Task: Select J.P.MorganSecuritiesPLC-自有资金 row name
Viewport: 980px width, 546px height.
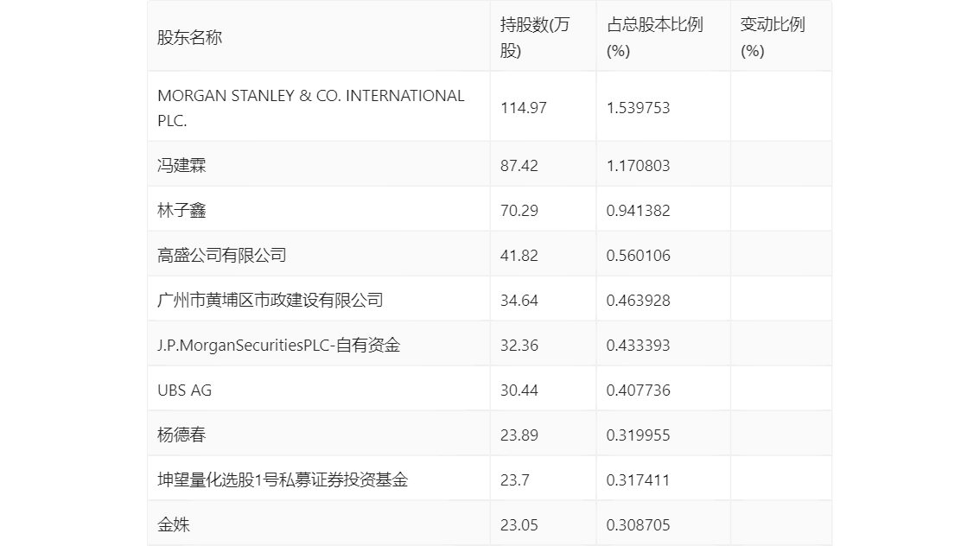Action: point(279,346)
